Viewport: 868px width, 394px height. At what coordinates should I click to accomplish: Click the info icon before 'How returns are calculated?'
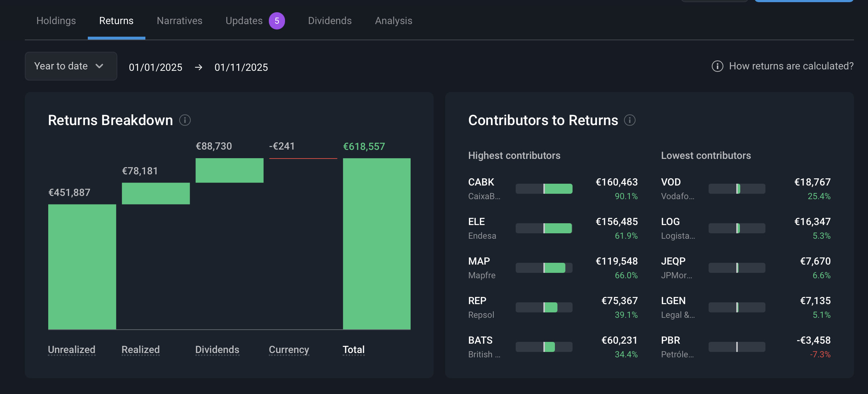tap(717, 66)
